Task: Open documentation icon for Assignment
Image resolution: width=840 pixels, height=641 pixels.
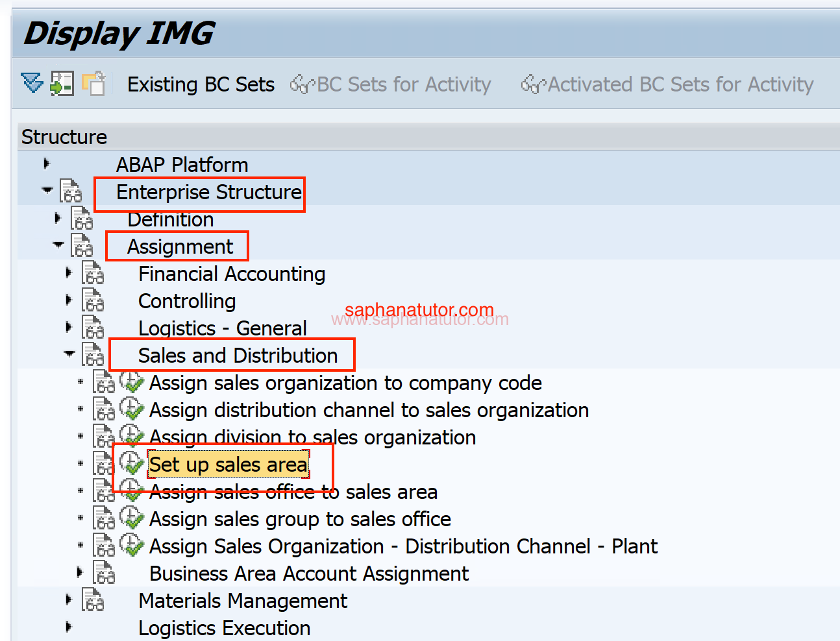Action: pyautogui.click(x=82, y=246)
